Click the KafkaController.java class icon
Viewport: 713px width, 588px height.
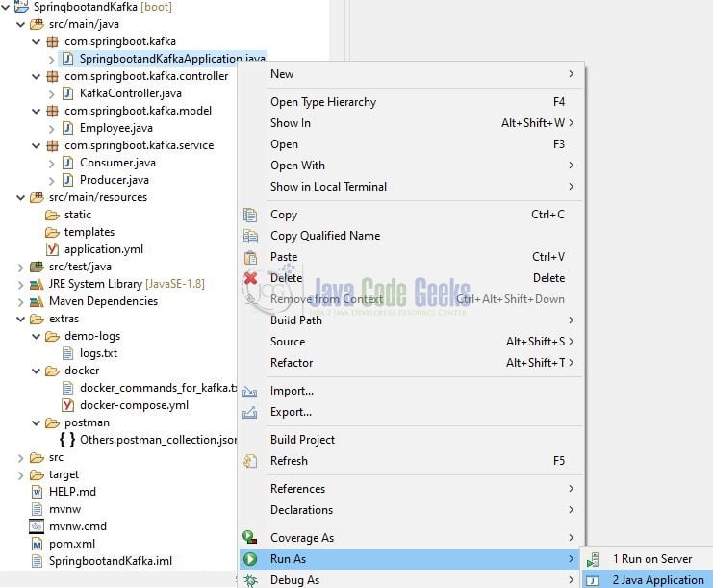[67, 93]
